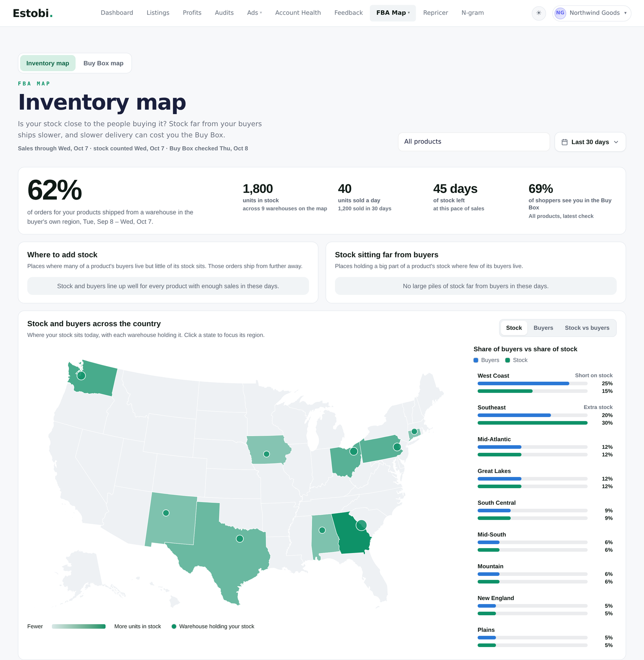This screenshot has height=660, width=644.
Task: Click "Stock sitting far from buyers" heading
Action: click(x=386, y=255)
